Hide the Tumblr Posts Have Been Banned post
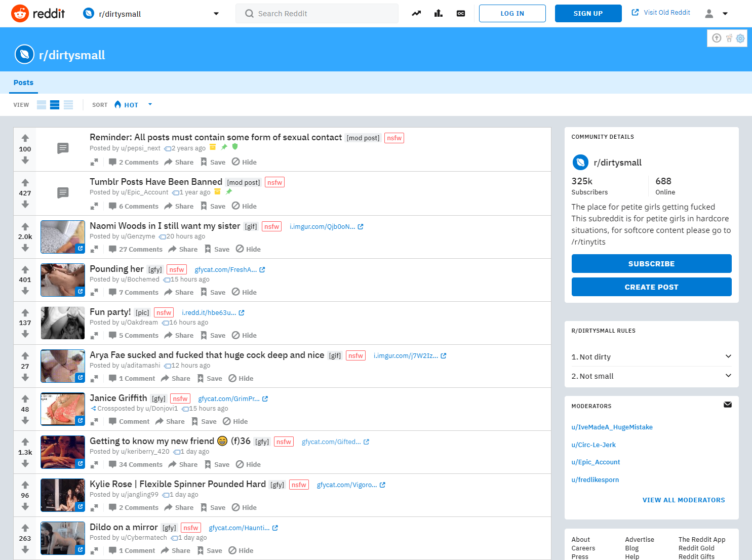The width and height of the screenshot is (752, 560). (x=244, y=206)
